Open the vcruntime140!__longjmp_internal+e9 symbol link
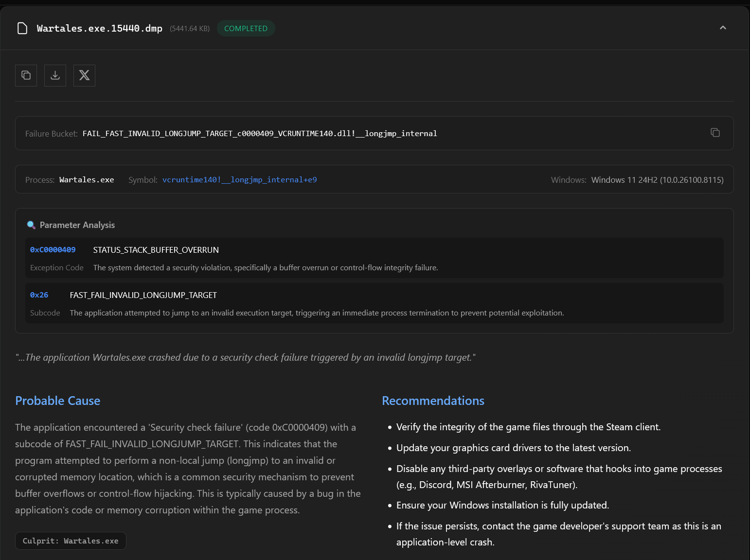This screenshot has width=750, height=560. [239, 180]
